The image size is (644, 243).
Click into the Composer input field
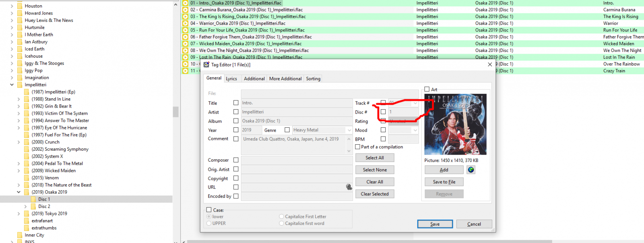pyautogui.click(x=297, y=160)
